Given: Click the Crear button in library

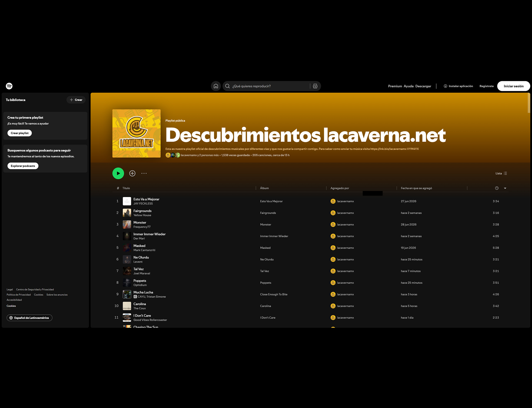Looking at the screenshot, I should point(76,100).
